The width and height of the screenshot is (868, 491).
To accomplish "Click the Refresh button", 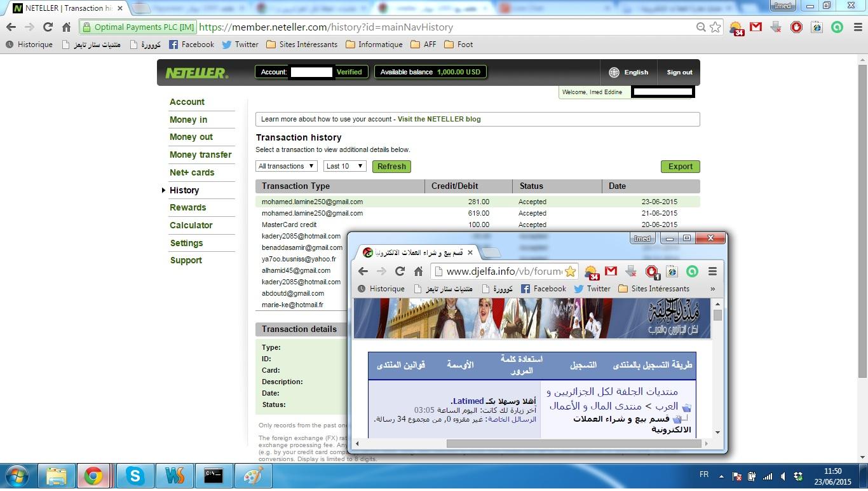I will pos(391,167).
